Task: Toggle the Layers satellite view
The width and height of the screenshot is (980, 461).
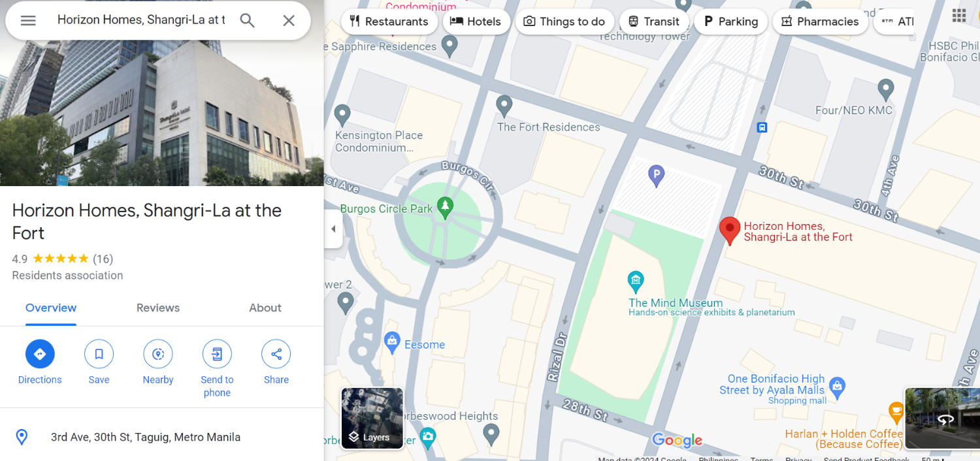Action: 372,418
